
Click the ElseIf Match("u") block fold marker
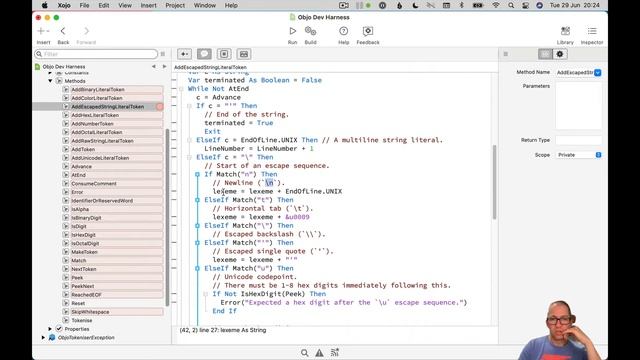point(198,269)
